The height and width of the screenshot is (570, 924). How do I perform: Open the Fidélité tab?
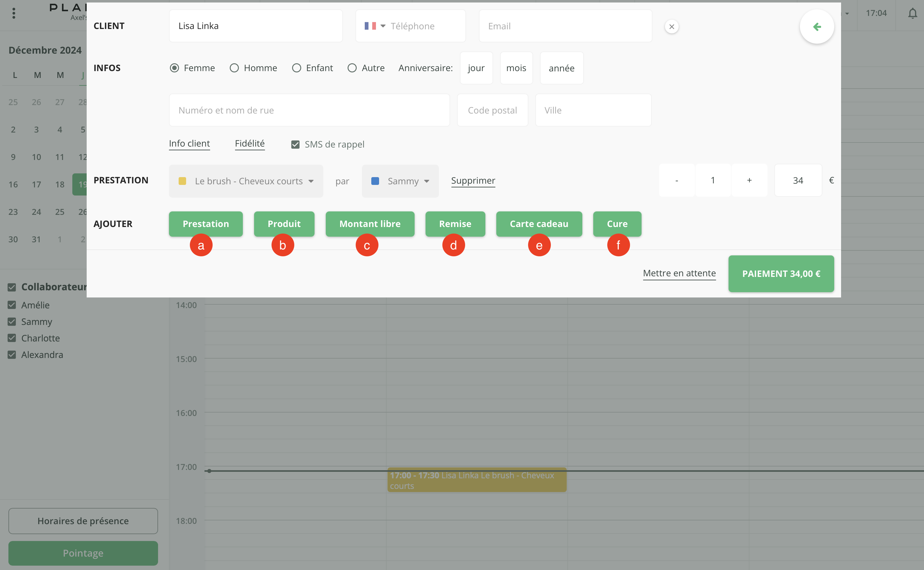click(249, 144)
